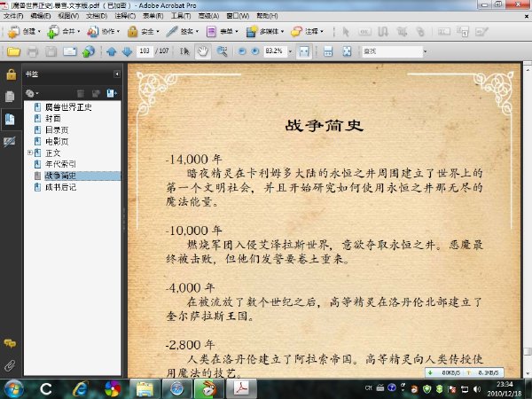Viewport: 532px width, 399px height.
Task: Go to previous page with up arrow
Action: (x=112, y=51)
